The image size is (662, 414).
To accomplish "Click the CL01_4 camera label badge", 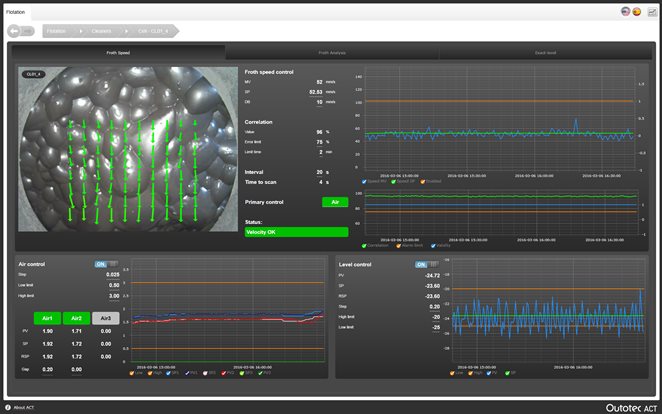I will [33, 74].
